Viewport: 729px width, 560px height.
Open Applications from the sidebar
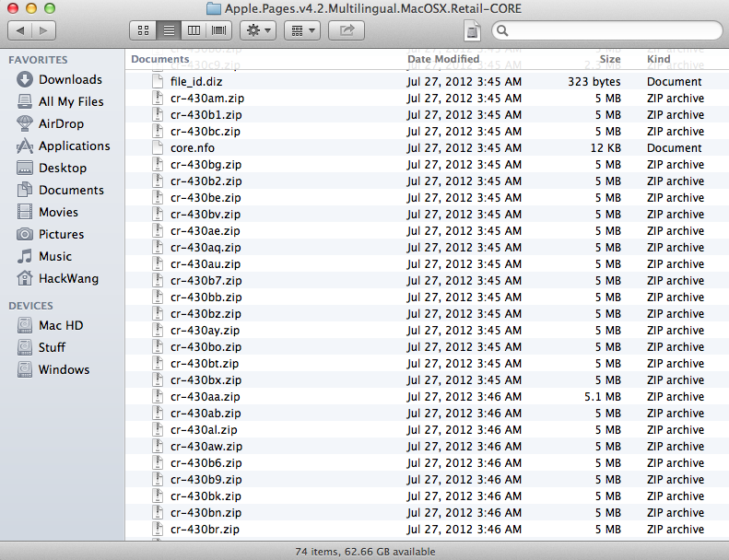coord(64,146)
